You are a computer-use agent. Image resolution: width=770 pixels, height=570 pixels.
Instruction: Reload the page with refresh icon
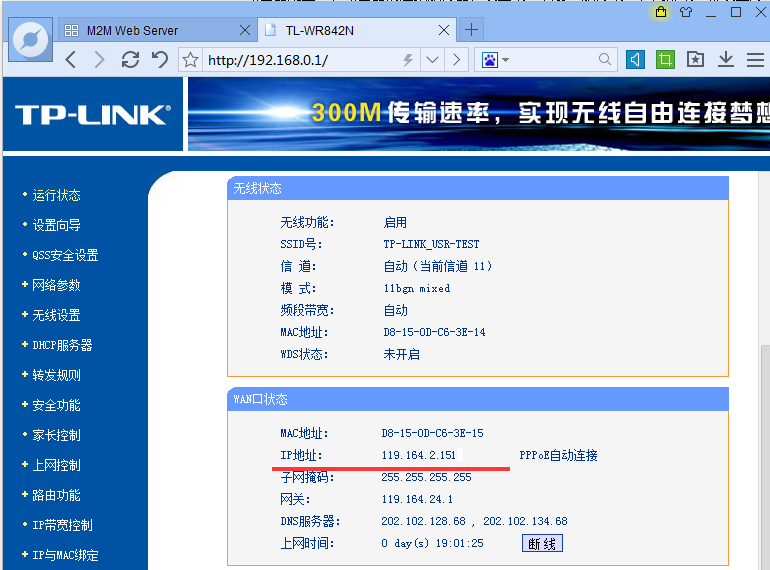130,60
